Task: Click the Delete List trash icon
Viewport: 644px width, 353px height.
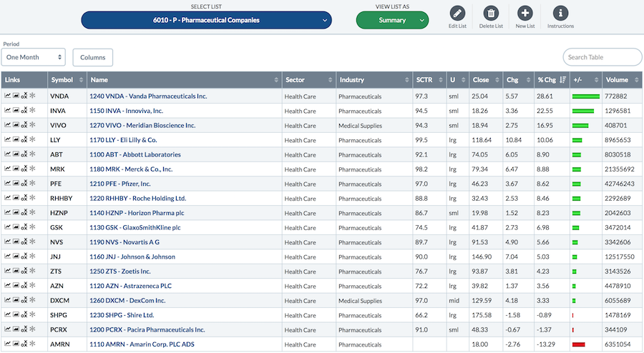Action: [x=491, y=13]
